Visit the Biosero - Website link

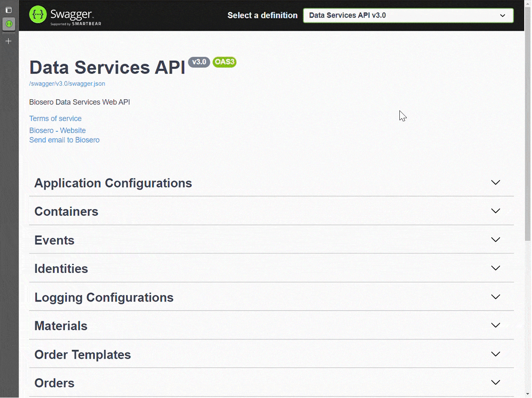pyautogui.click(x=57, y=130)
